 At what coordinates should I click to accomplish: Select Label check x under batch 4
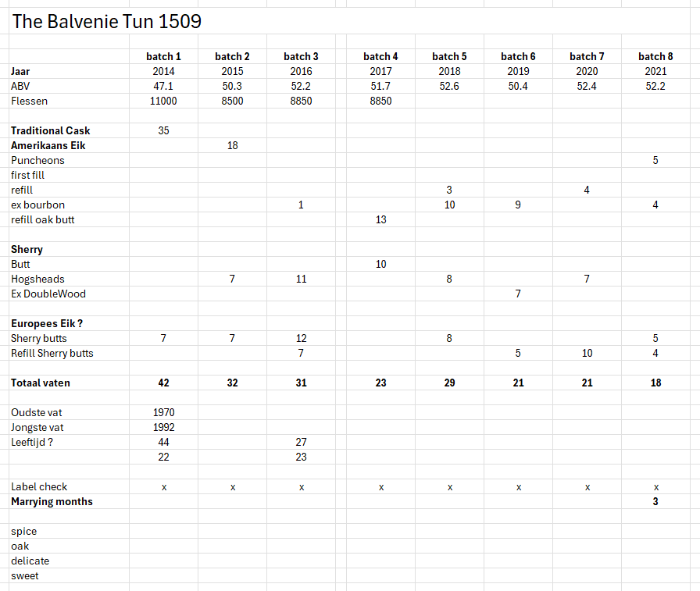380,486
